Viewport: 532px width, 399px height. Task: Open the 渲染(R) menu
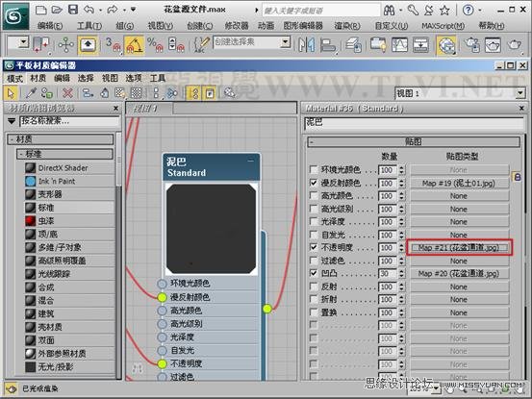(346, 26)
